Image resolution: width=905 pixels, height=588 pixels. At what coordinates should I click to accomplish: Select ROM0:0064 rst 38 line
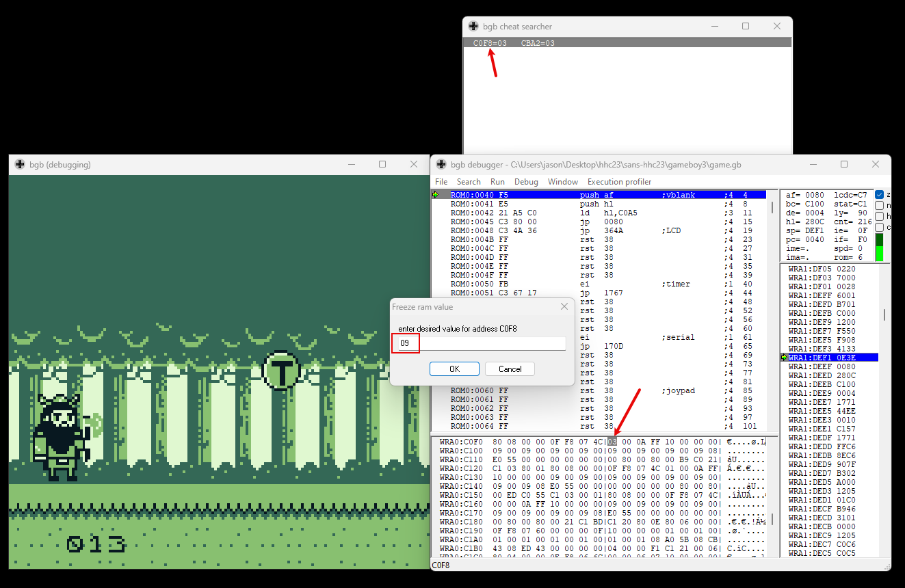coord(600,426)
